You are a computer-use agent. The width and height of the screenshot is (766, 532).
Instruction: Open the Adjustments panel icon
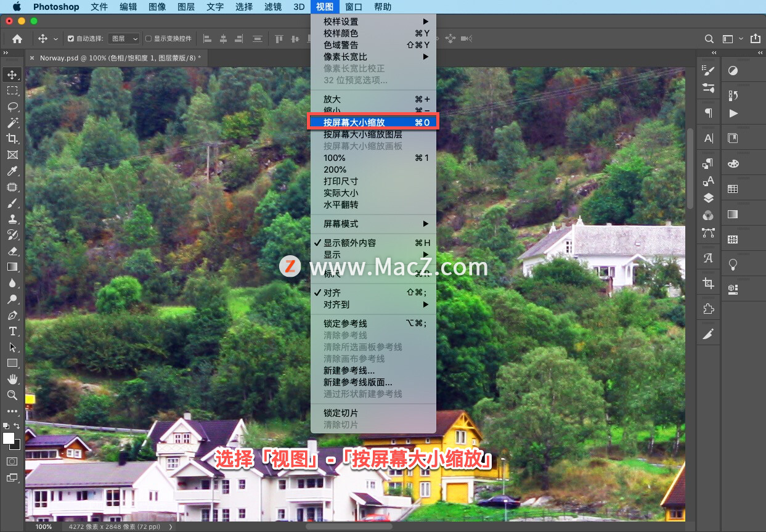pos(733,71)
